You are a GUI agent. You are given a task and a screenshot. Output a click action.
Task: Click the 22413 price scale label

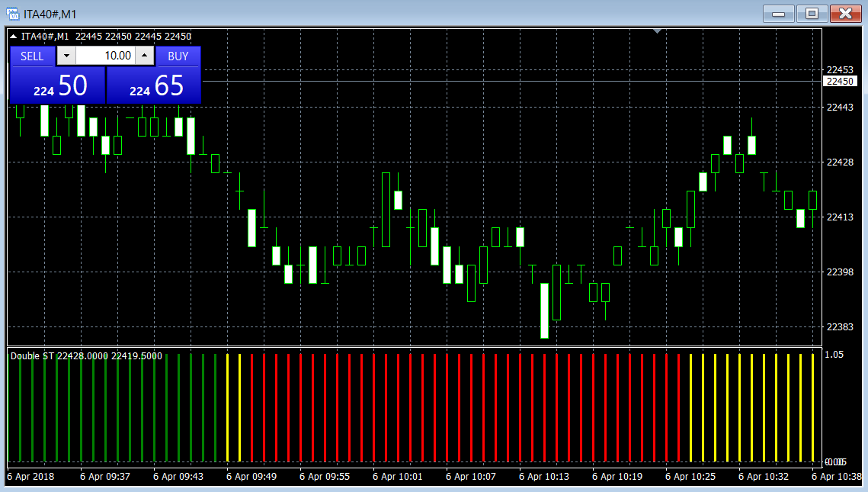point(840,217)
